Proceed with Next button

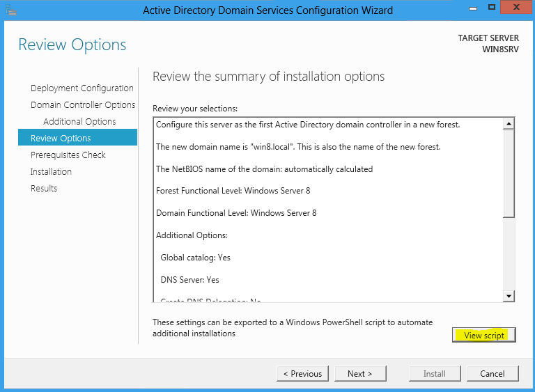pos(360,374)
